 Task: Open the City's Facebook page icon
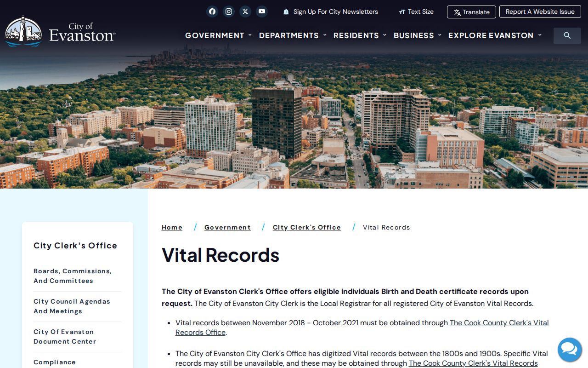212,11
